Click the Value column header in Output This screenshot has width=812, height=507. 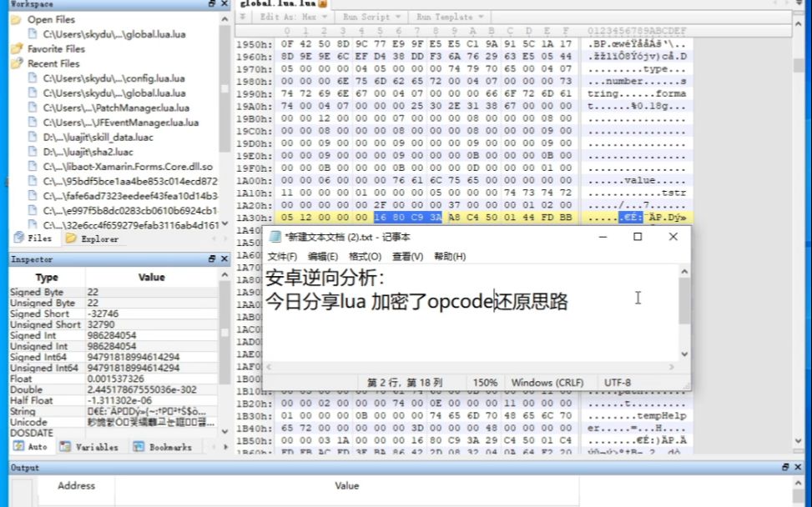[346, 486]
